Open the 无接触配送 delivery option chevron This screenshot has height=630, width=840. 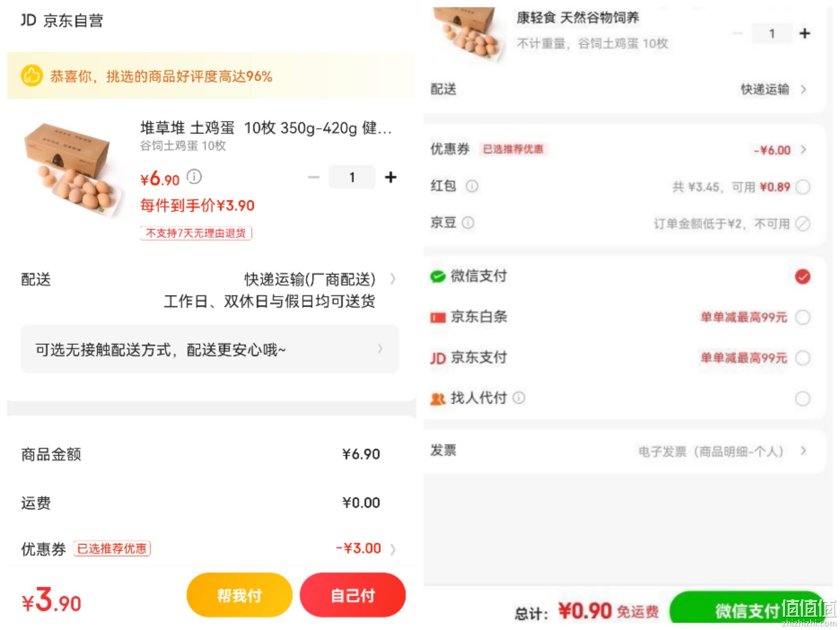coord(380,349)
